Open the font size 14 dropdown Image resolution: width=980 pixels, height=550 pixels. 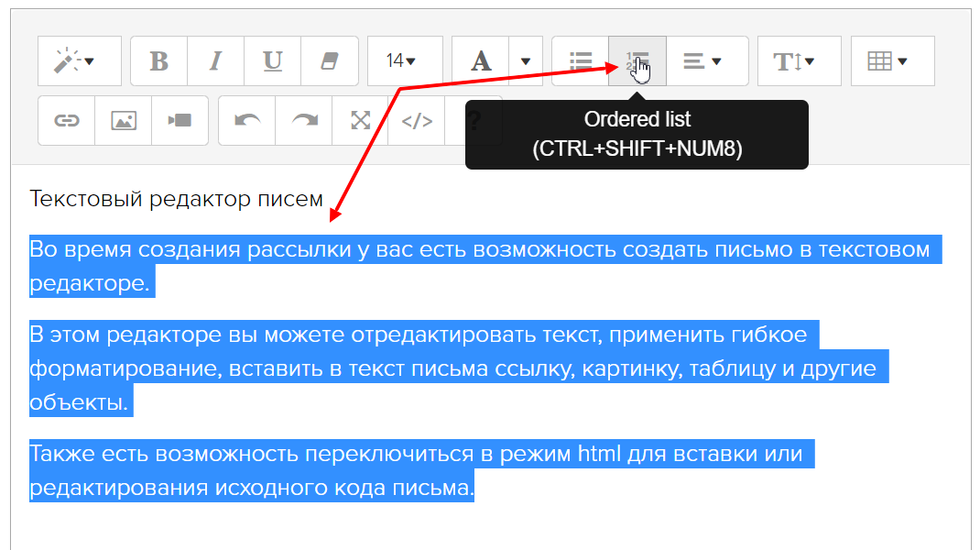pos(404,61)
